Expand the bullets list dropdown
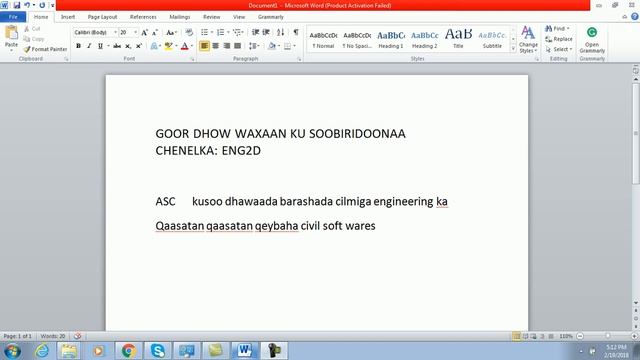 [x=212, y=32]
